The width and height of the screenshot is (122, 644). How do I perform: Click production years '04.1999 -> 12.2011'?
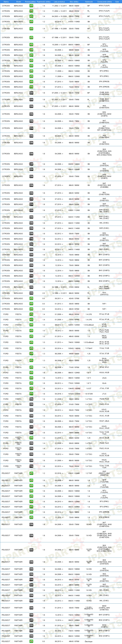59,287
